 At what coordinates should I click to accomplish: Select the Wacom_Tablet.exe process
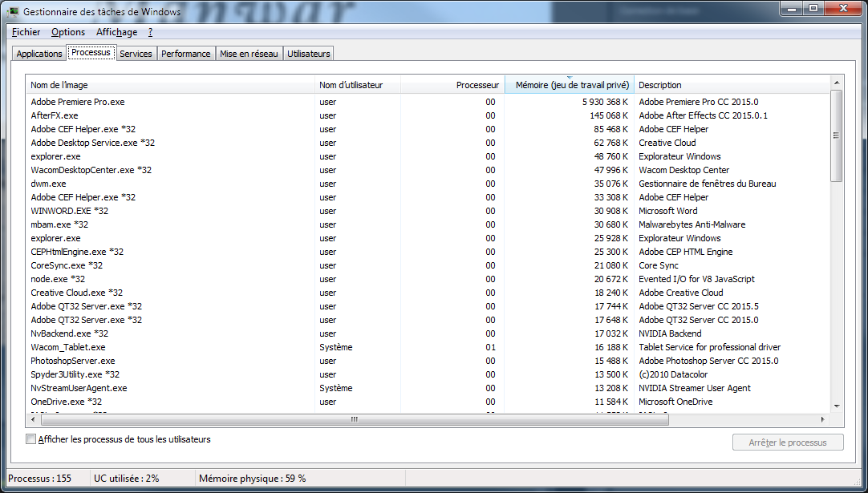[x=428, y=347]
